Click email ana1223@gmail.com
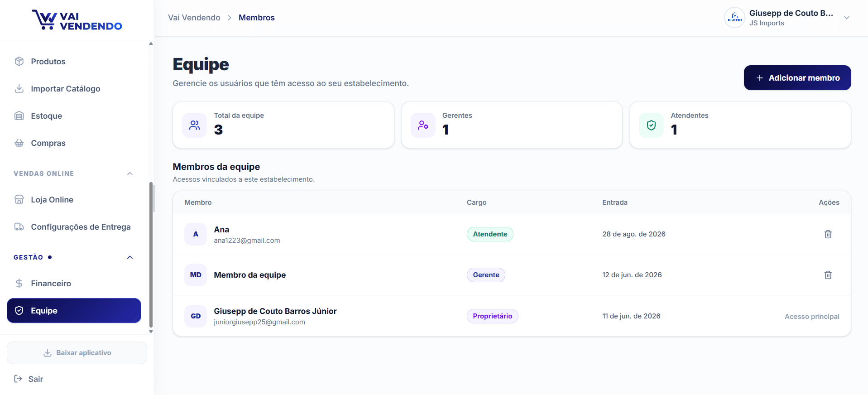The image size is (868, 395). [x=247, y=241]
